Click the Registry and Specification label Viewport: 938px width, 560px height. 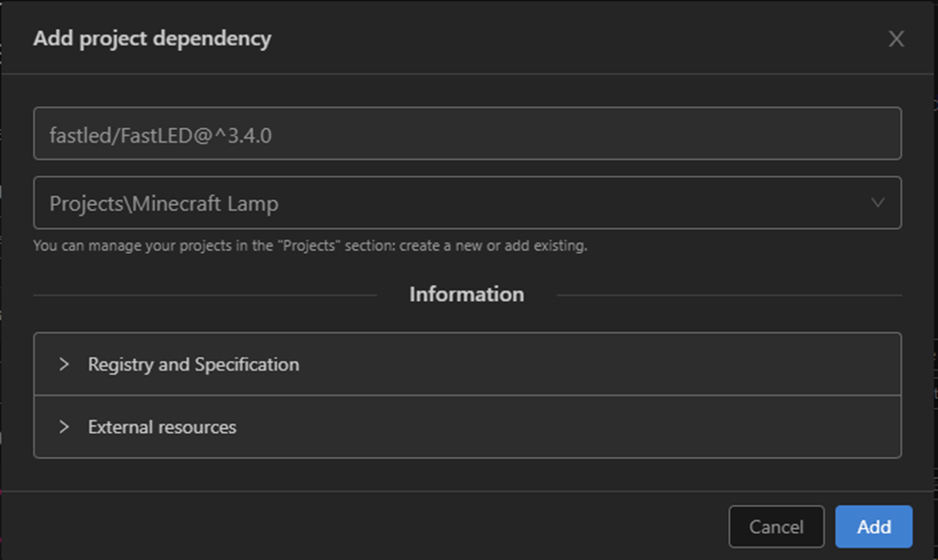(193, 365)
